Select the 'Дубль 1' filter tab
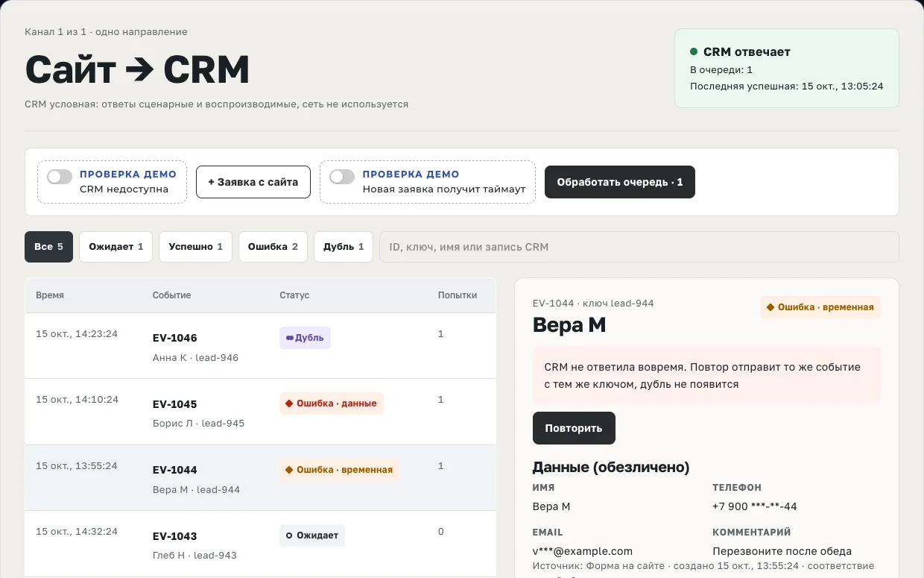 click(x=344, y=247)
